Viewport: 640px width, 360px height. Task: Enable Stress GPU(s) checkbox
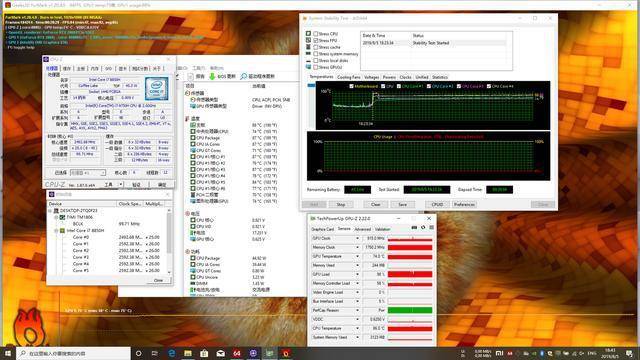pyautogui.click(x=316, y=67)
